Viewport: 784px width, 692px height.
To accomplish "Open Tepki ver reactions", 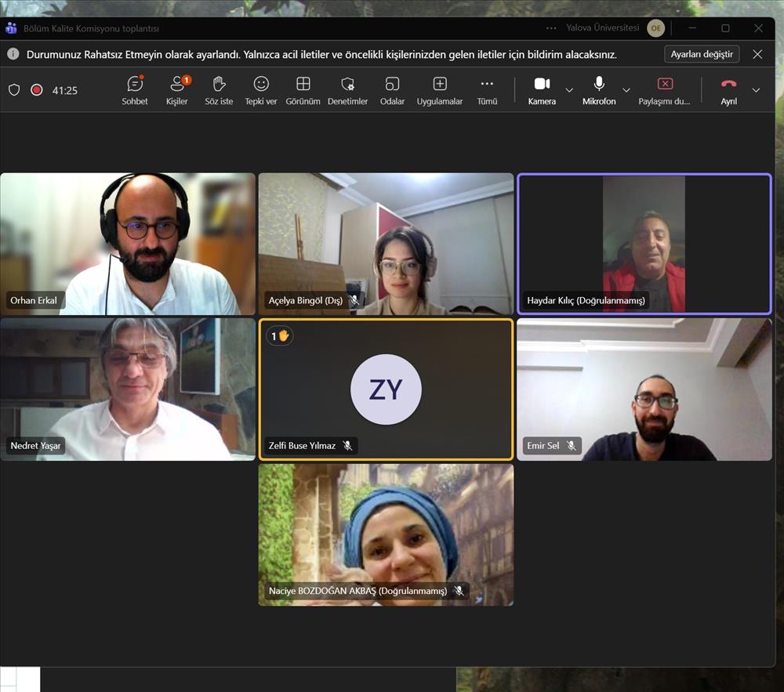I will point(261,89).
